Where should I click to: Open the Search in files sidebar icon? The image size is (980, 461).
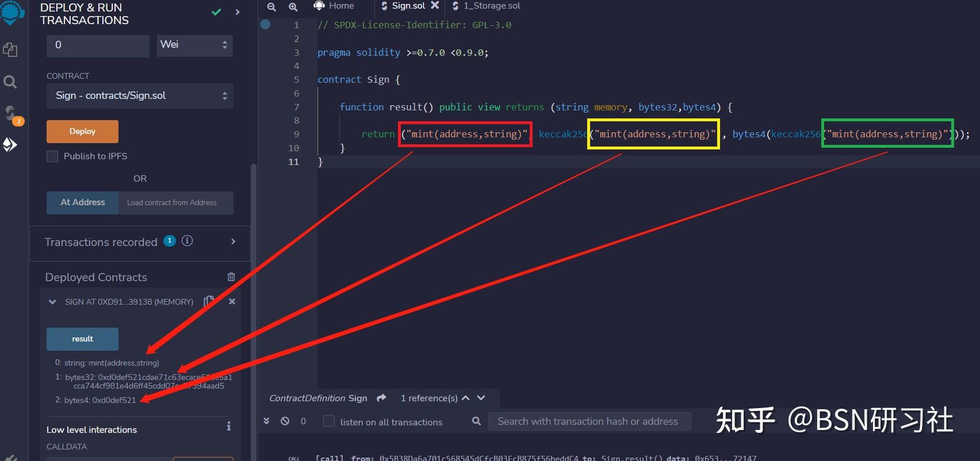[10, 82]
